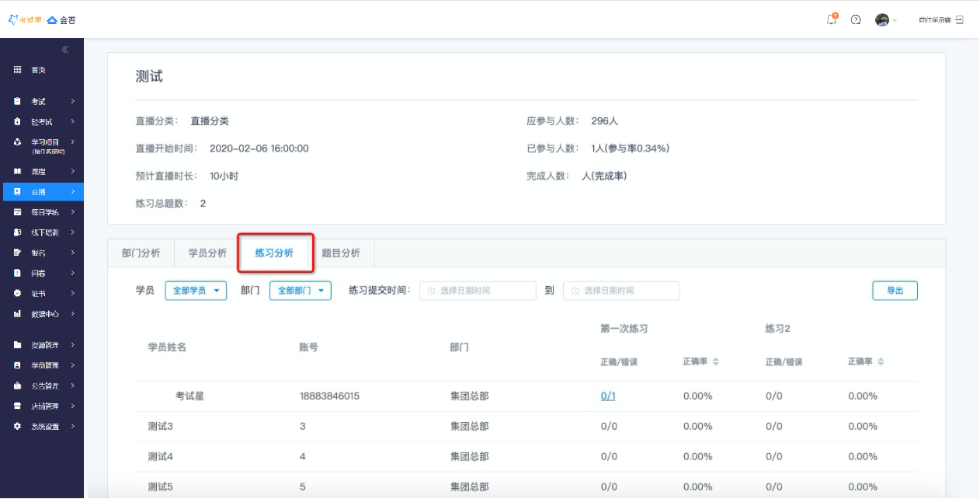Open the 全部学员 dropdown

tap(196, 291)
